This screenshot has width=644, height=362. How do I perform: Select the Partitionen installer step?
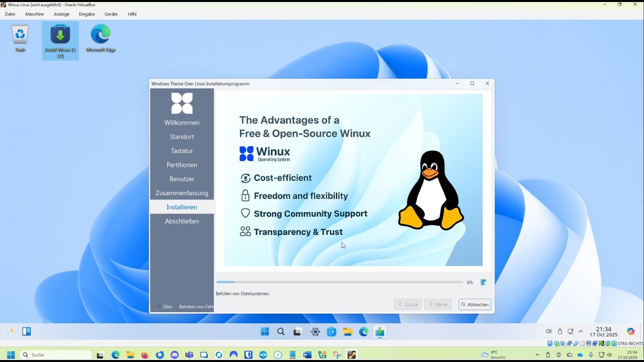click(182, 165)
